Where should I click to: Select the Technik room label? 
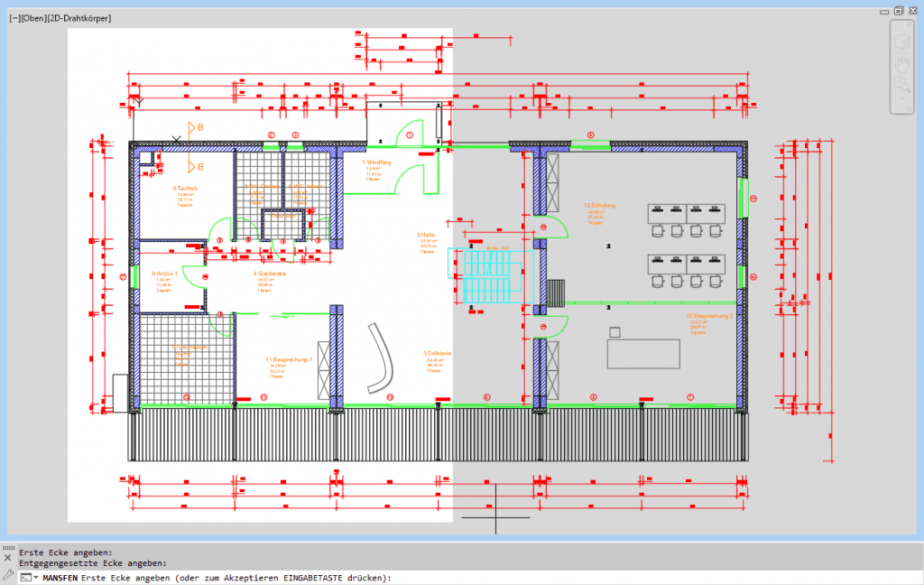[x=185, y=189]
